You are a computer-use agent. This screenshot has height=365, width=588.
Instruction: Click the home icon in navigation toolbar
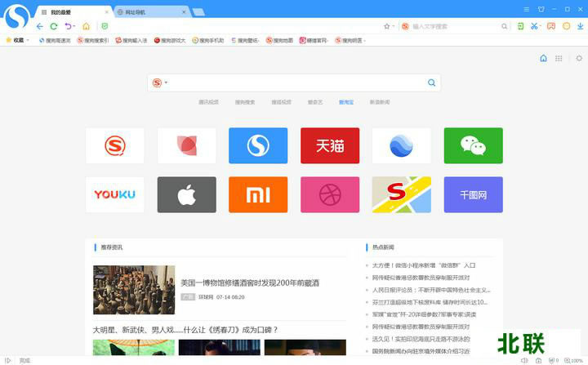pos(86,26)
